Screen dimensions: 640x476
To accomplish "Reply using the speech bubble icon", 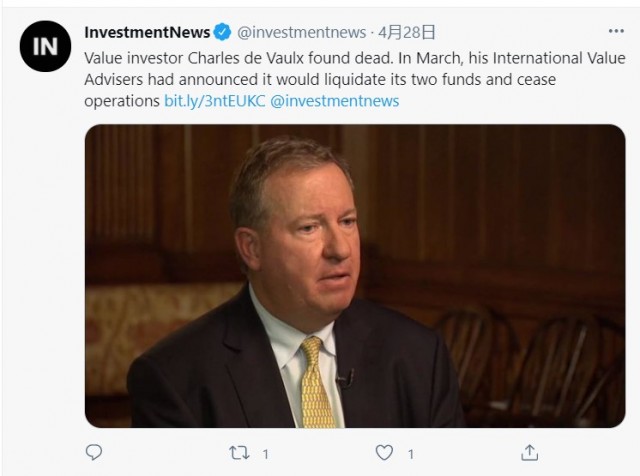I will coord(94,452).
